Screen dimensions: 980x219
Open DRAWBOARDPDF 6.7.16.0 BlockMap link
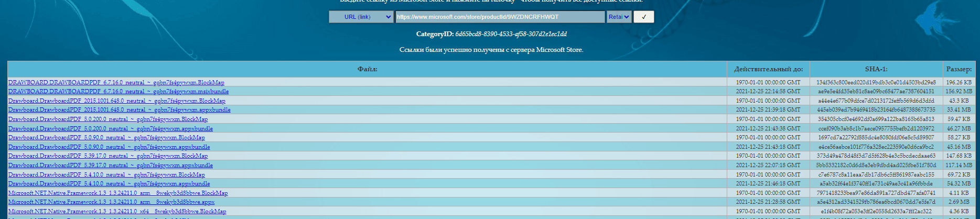click(x=116, y=82)
